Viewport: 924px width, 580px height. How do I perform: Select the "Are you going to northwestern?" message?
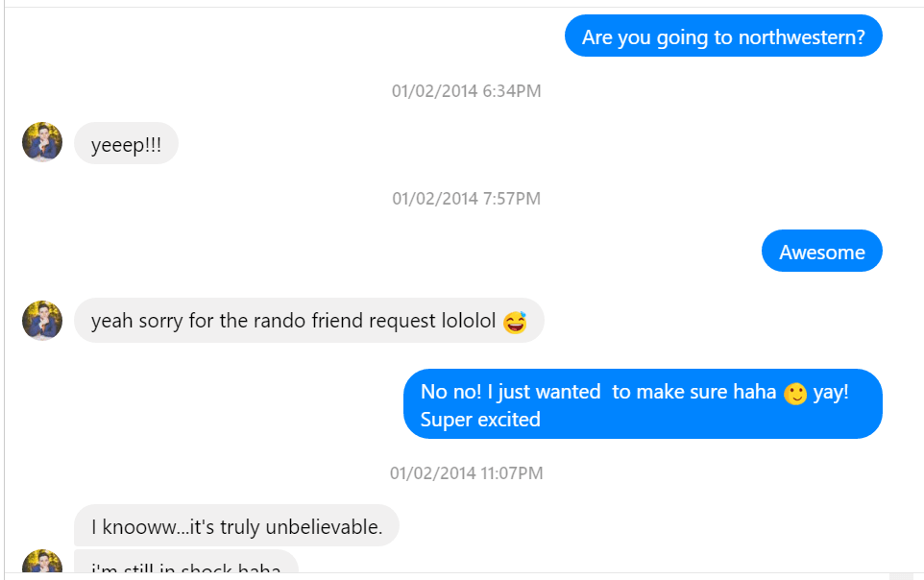(722, 37)
